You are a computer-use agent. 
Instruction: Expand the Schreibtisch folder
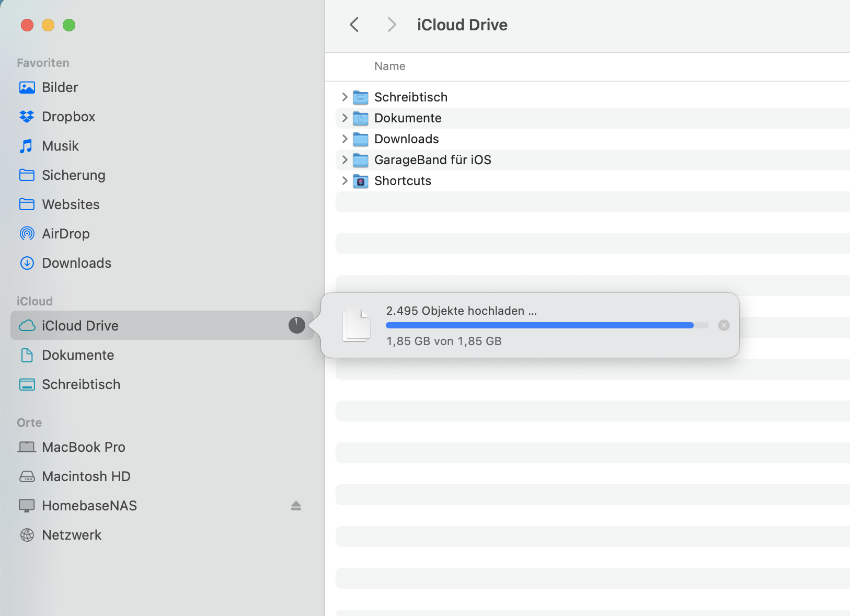coord(344,97)
